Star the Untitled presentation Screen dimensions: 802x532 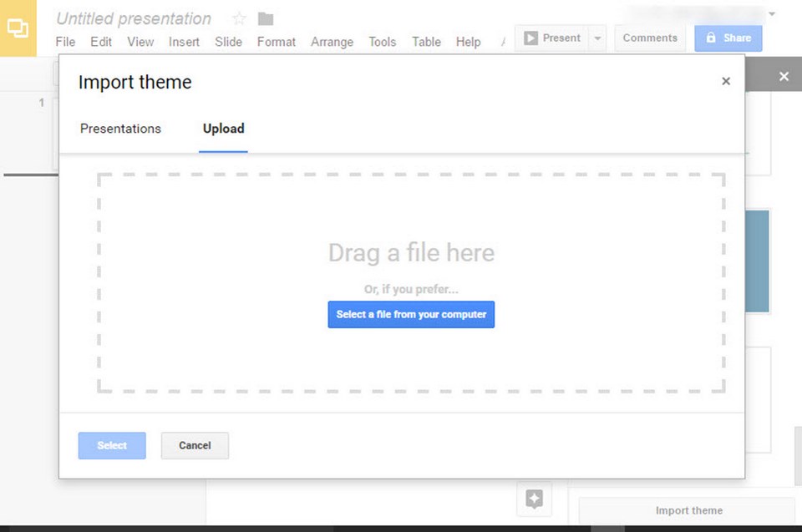[x=239, y=18]
